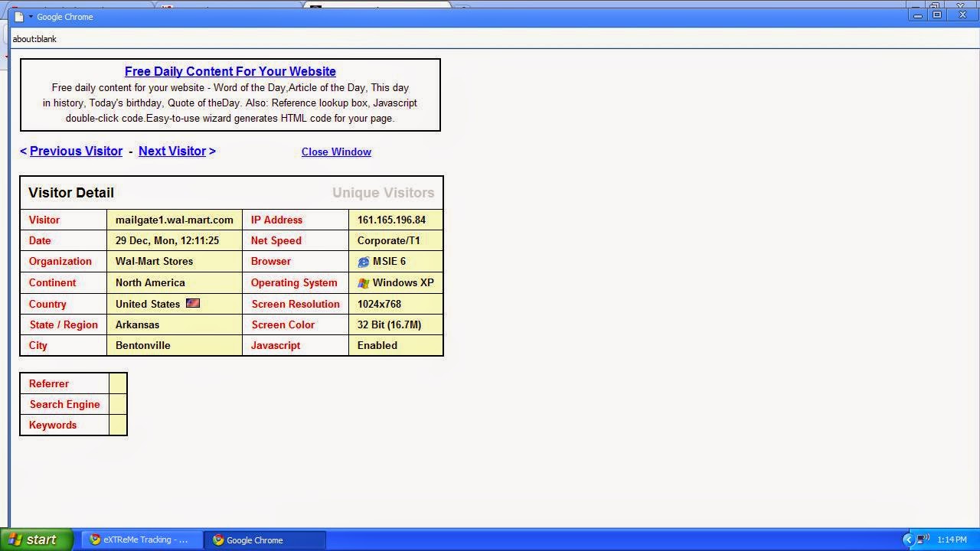Image resolution: width=980 pixels, height=551 pixels.
Task: Switch to Google Chrome taskbar window
Action: (265, 540)
